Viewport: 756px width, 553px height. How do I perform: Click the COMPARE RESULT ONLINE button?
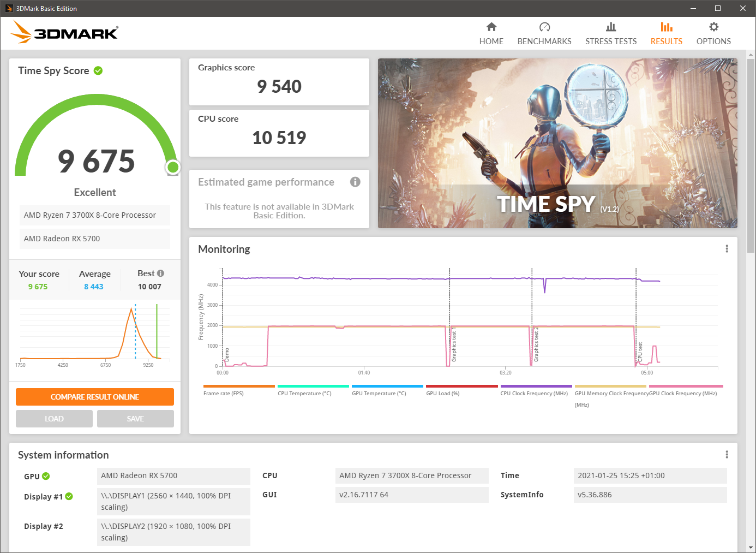(94, 397)
